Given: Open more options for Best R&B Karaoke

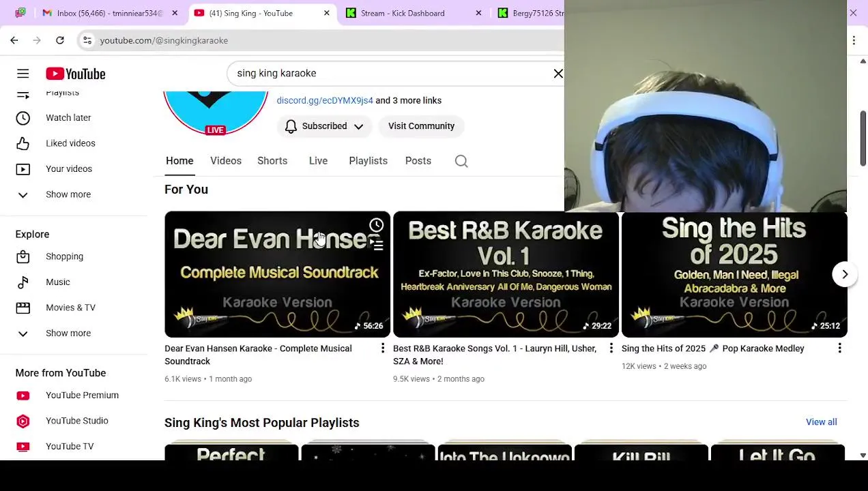Looking at the screenshot, I should click(x=611, y=348).
